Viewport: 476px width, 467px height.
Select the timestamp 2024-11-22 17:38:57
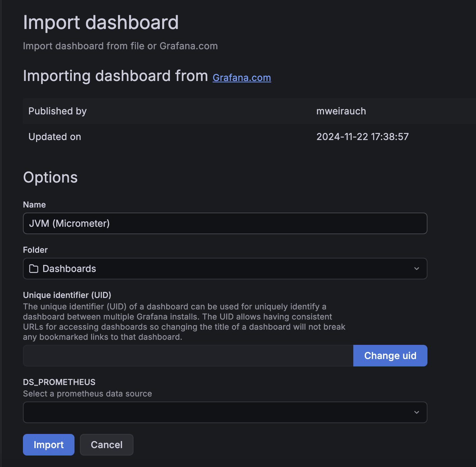tap(362, 137)
